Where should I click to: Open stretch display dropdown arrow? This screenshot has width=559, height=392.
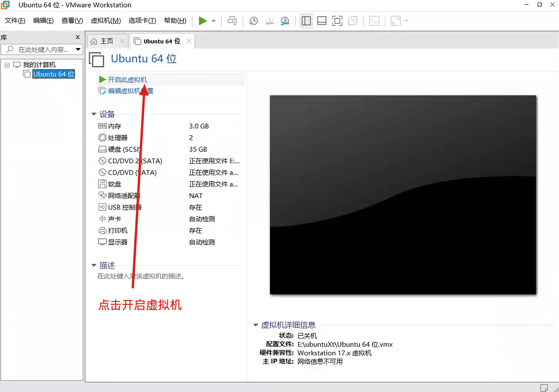pyautogui.click(x=406, y=21)
